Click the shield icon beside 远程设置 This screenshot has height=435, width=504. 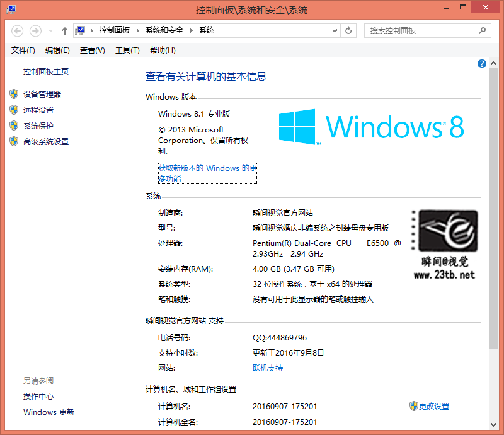(x=14, y=110)
